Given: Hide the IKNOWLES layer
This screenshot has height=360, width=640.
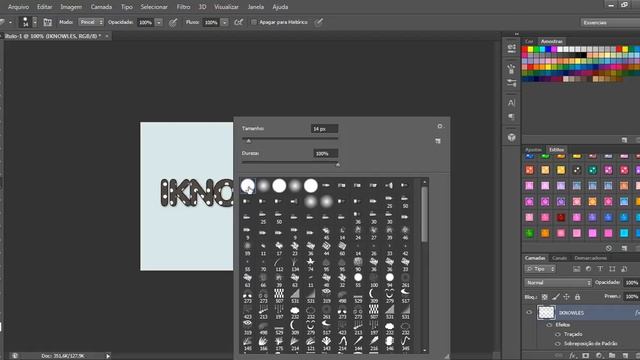Looking at the screenshot, I should point(529,313).
